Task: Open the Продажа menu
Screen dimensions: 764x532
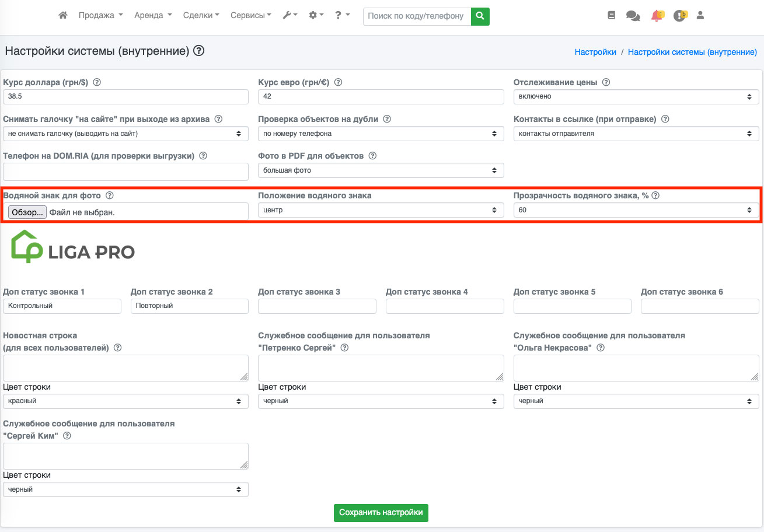Action: (100, 16)
